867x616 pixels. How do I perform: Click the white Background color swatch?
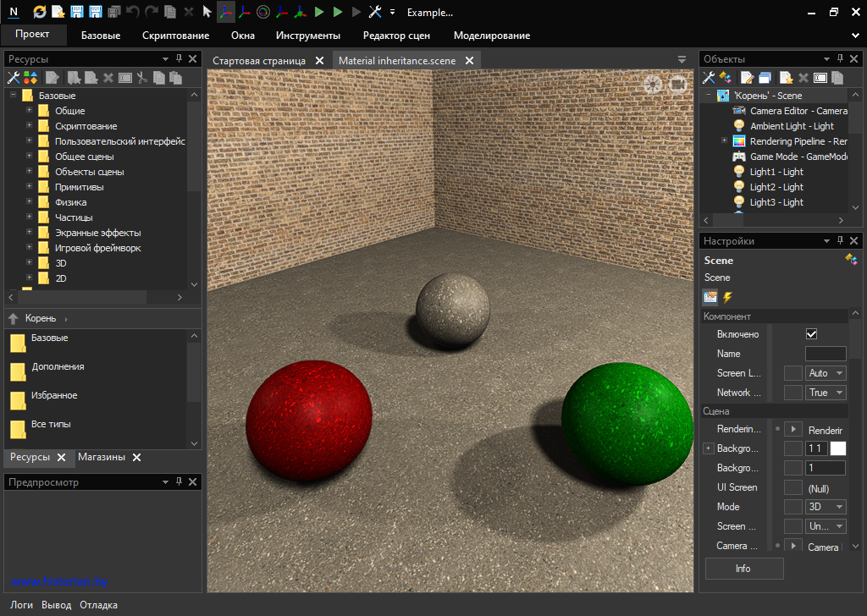tap(837, 448)
